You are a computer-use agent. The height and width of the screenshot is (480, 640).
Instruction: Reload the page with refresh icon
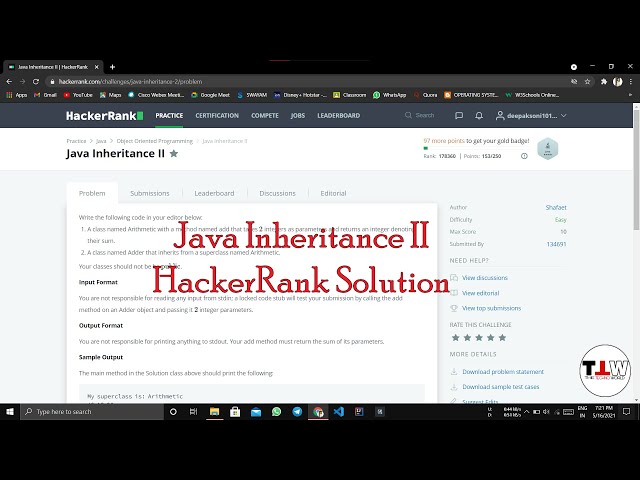pyautogui.click(x=36, y=82)
